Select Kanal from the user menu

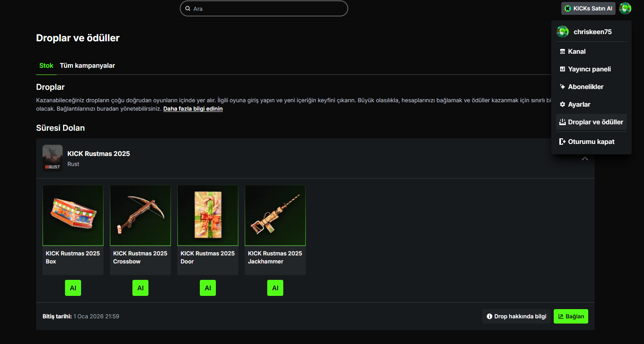[x=591, y=51]
